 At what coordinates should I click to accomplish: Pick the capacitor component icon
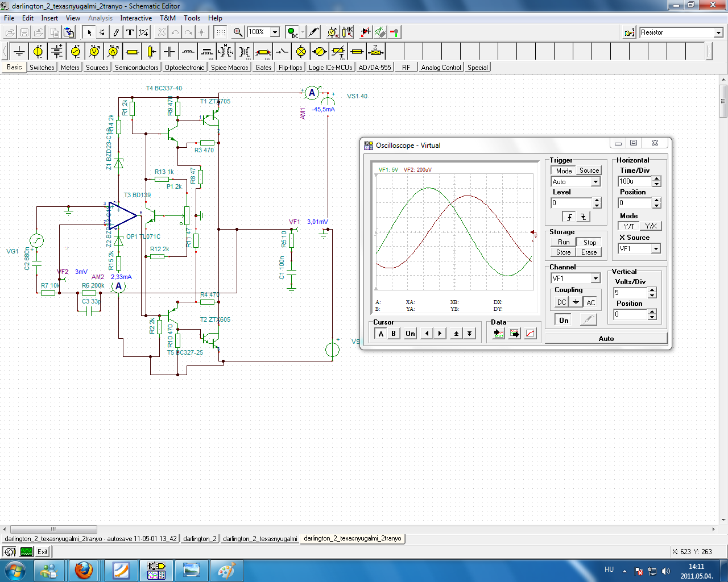coord(169,52)
